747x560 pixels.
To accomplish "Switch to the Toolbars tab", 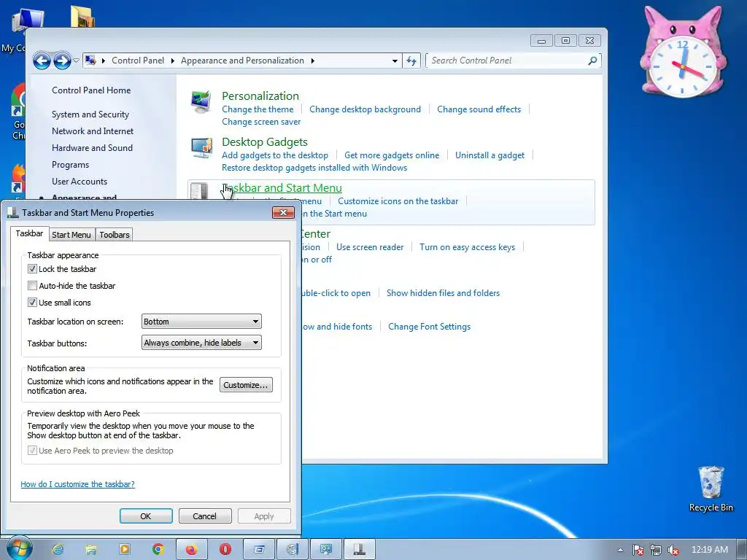I will (115, 235).
